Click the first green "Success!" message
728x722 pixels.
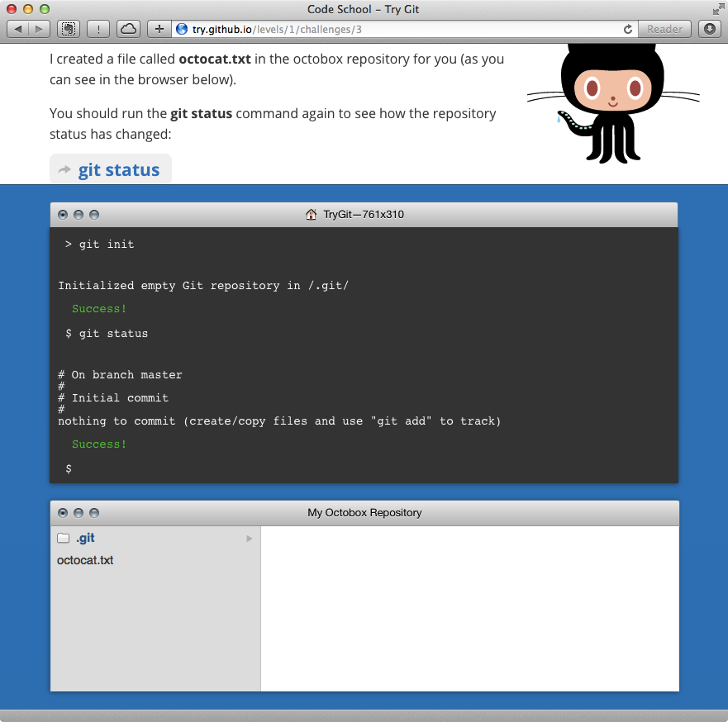tap(99, 309)
